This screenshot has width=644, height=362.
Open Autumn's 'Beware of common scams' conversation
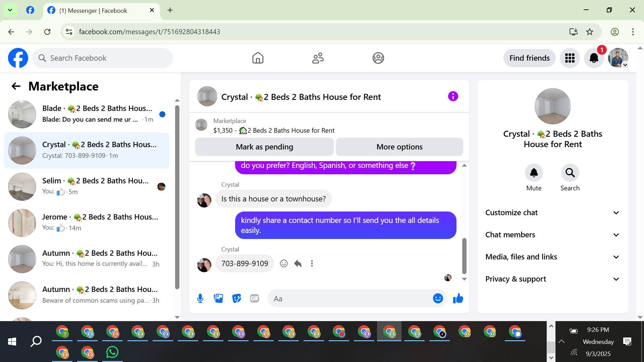tap(87, 295)
